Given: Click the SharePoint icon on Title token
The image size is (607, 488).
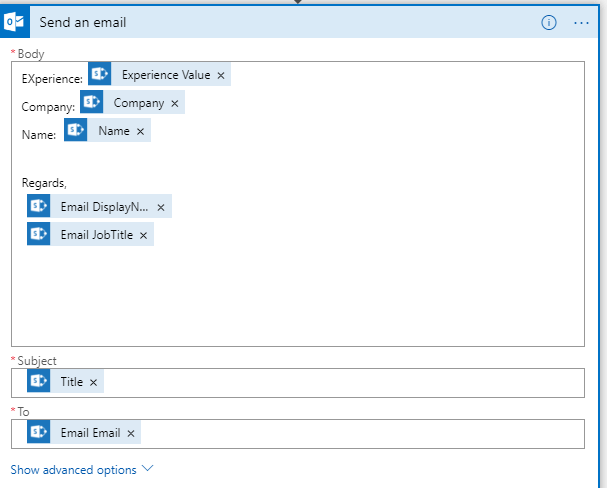Looking at the screenshot, I should click(38, 381).
